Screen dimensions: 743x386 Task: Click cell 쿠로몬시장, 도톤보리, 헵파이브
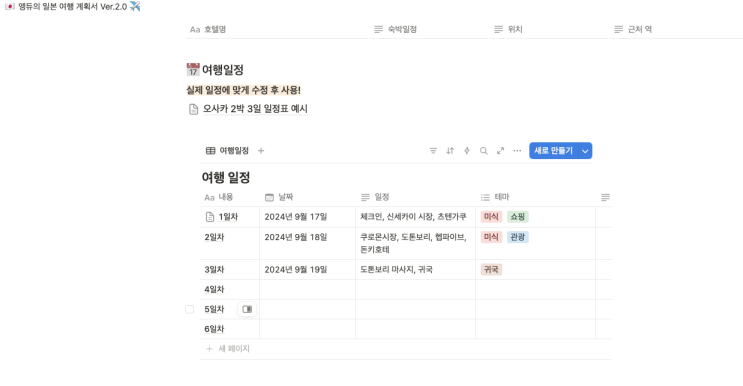pos(416,243)
